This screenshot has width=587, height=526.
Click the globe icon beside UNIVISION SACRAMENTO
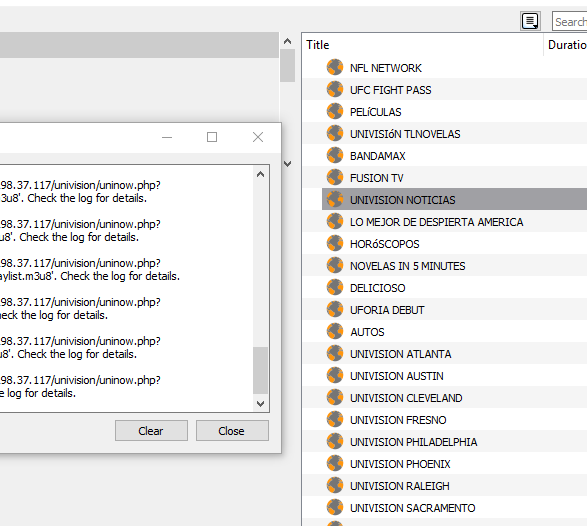pos(335,507)
